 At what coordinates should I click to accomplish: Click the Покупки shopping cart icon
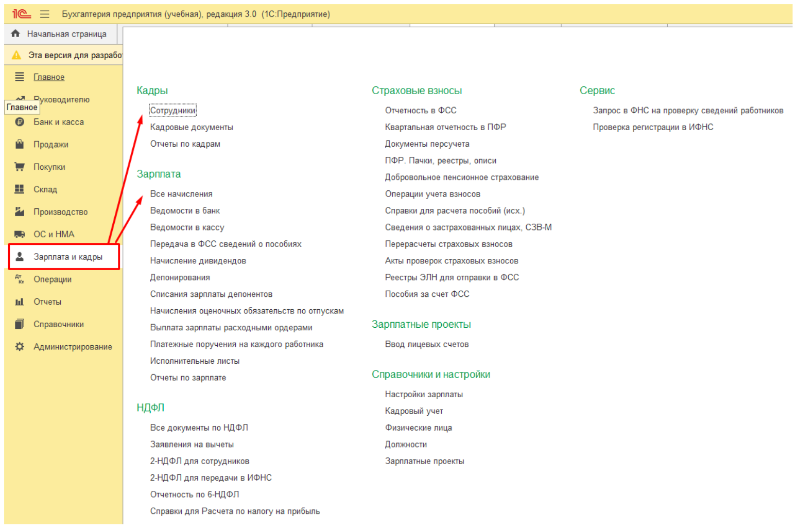(20, 167)
